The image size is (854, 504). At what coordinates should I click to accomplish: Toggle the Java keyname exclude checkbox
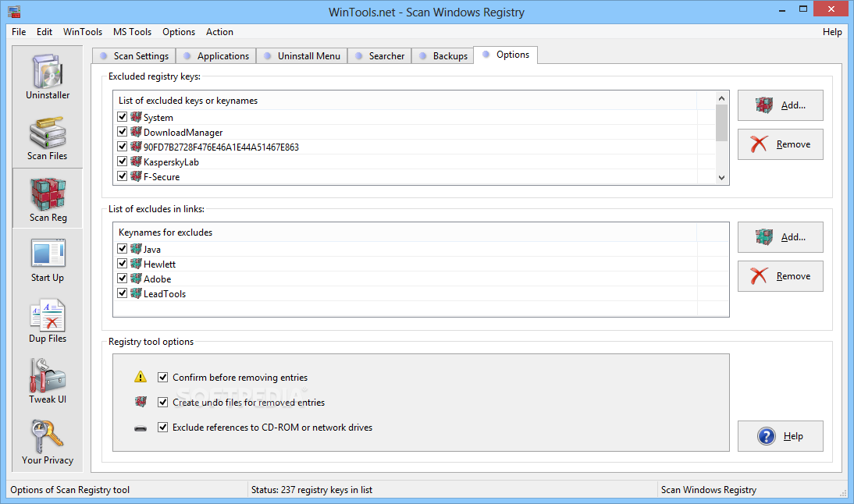(x=122, y=249)
